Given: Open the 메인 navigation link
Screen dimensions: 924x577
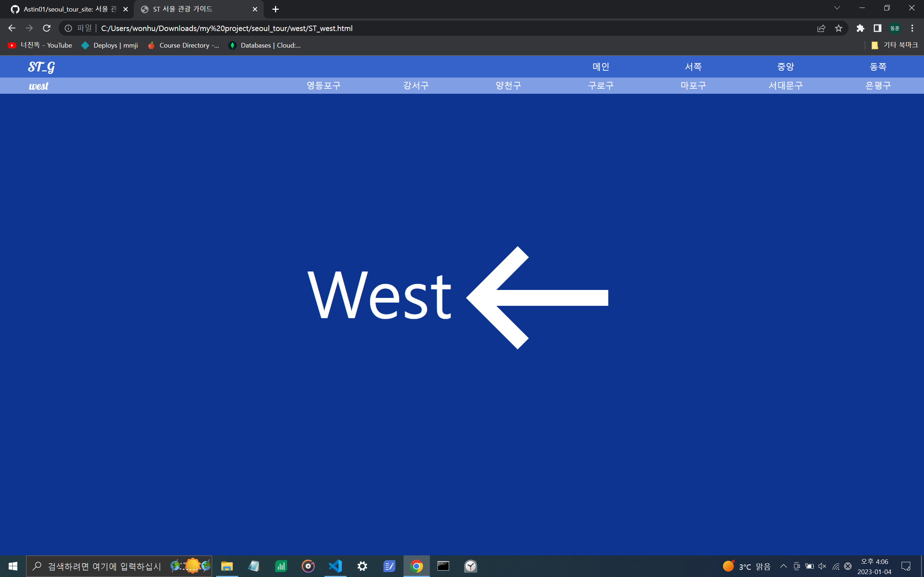Looking at the screenshot, I should point(601,67).
